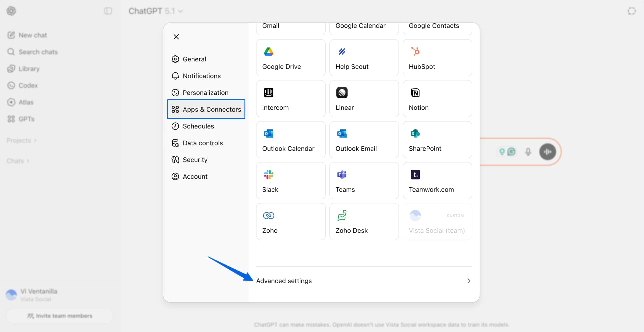Open the ChatGPT 5.1 model selector
The image size is (644, 332).
click(155, 11)
